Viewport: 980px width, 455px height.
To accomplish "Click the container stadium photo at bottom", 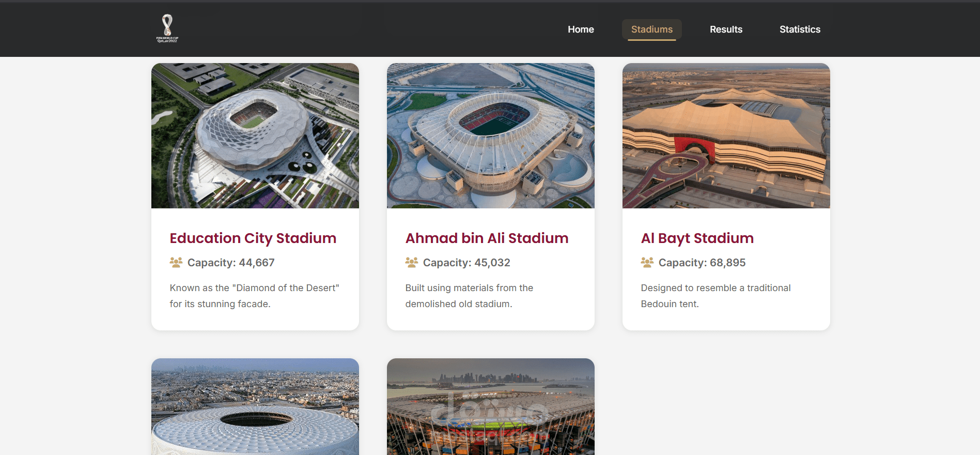I will [x=490, y=407].
